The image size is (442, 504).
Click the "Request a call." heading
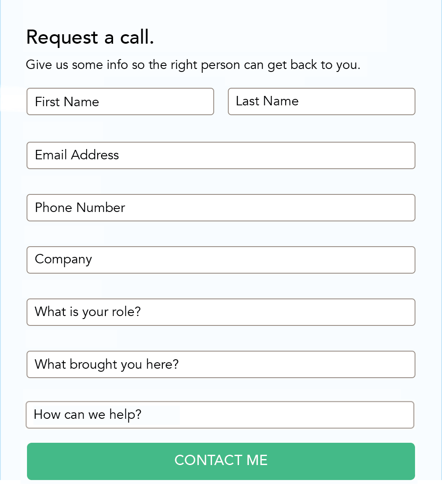tap(90, 37)
